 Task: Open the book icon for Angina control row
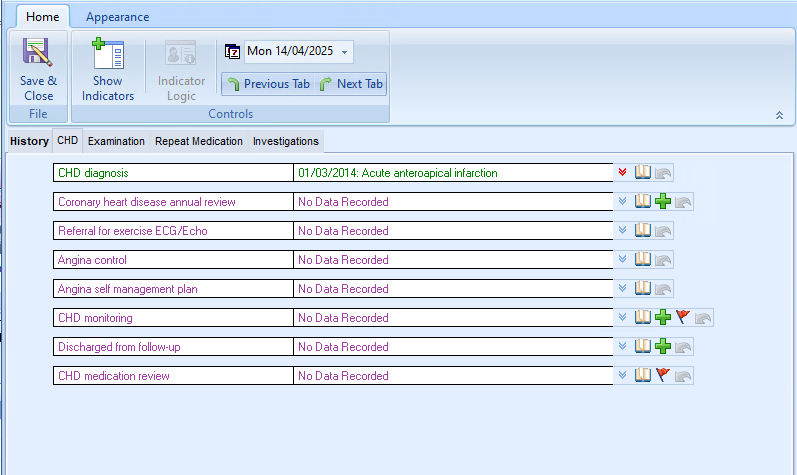[x=643, y=260]
